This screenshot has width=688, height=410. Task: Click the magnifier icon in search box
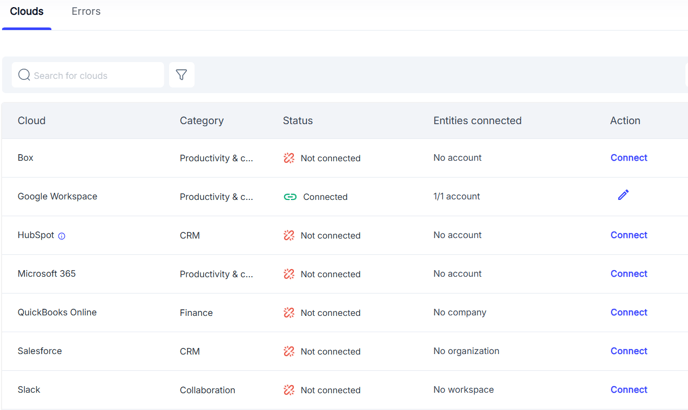tap(24, 75)
